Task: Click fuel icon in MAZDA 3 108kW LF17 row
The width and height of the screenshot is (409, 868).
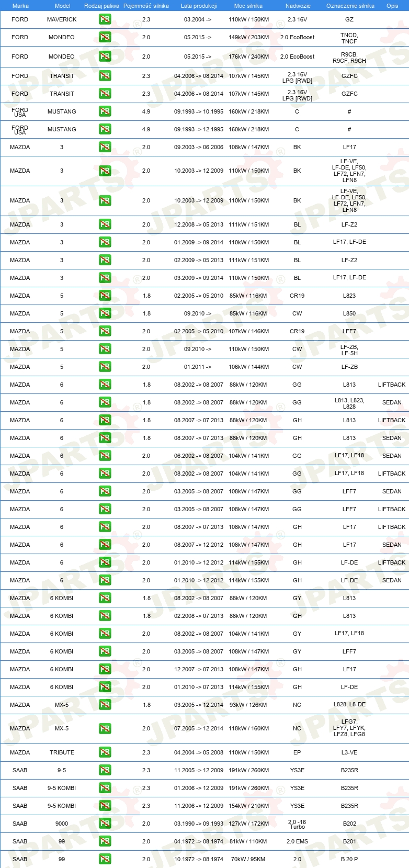Action: 105,147
